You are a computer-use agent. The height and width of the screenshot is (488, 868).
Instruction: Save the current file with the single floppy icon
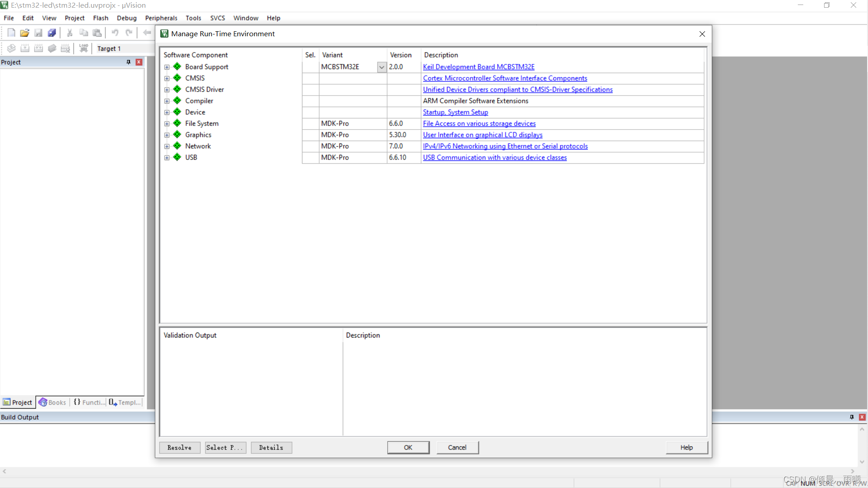[38, 33]
